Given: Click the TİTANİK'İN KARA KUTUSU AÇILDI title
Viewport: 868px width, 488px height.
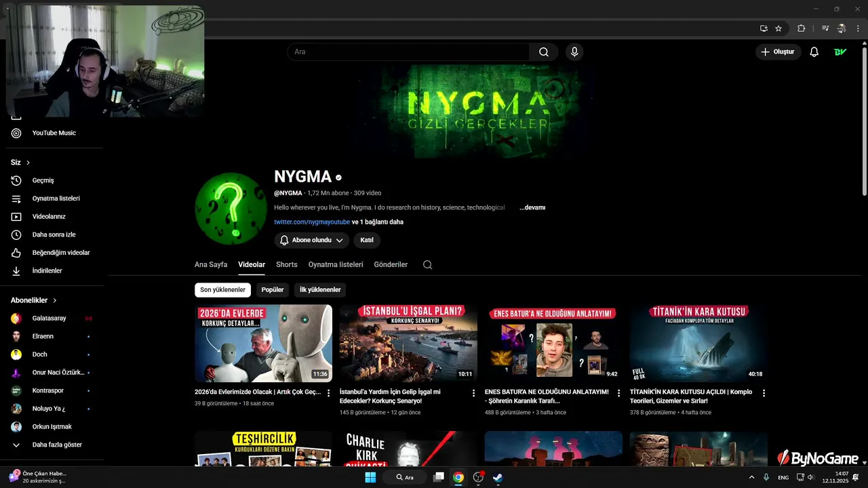Looking at the screenshot, I should (x=691, y=396).
